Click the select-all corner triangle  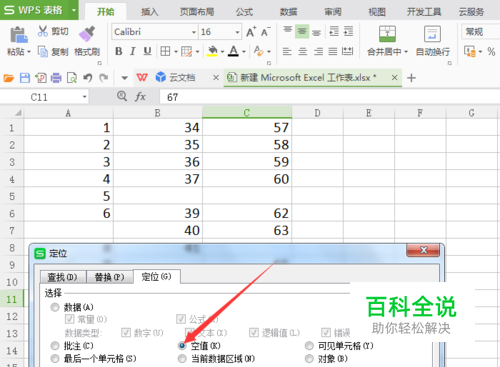(x=18, y=113)
